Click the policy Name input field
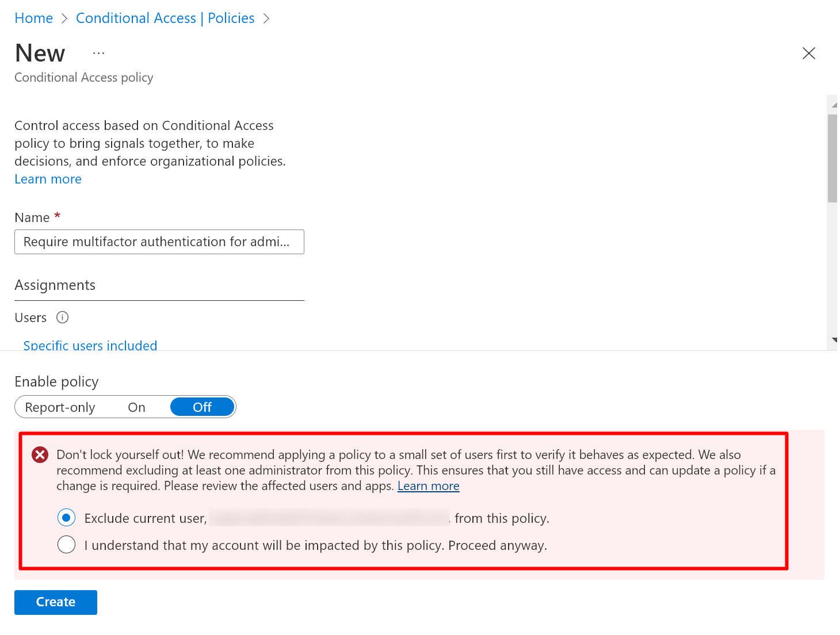This screenshot has width=840, height=635. pyautogui.click(x=159, y=242)
